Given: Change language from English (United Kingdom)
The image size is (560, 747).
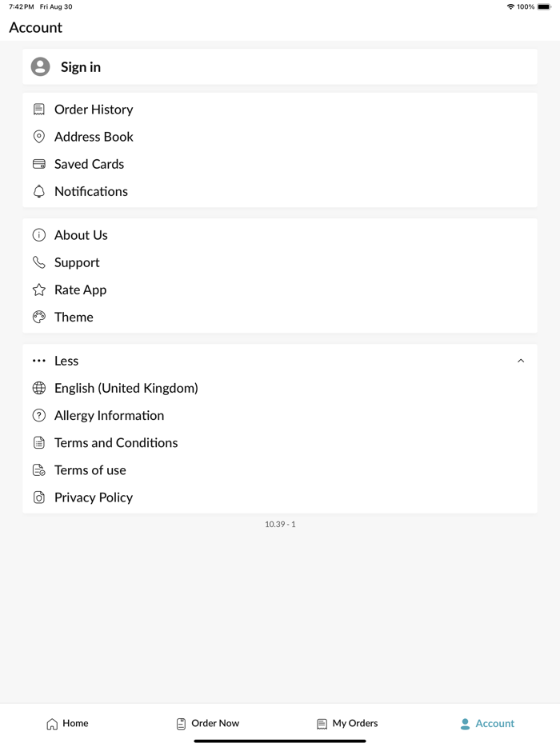Looking at the screenshot, I should click(x=126, y=389).
